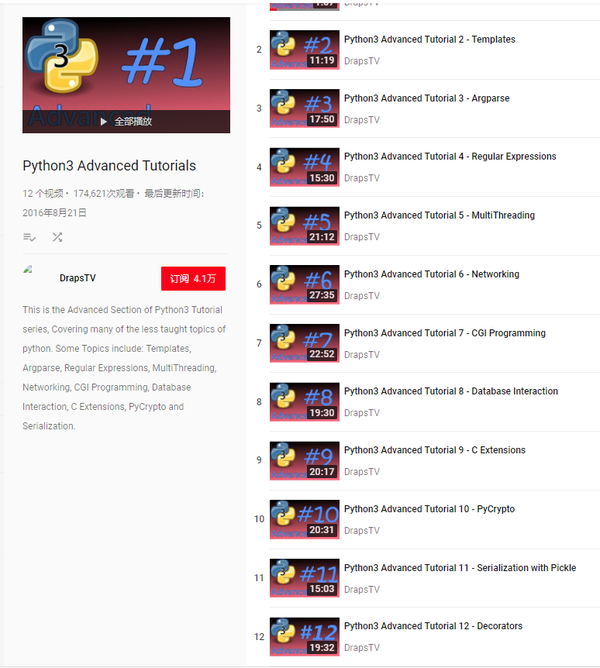Open Tutorial 11 - Serialization with Pickle
Image resolution: width=600 pixels, height=668 pixels.
click(x=460, y=568)
